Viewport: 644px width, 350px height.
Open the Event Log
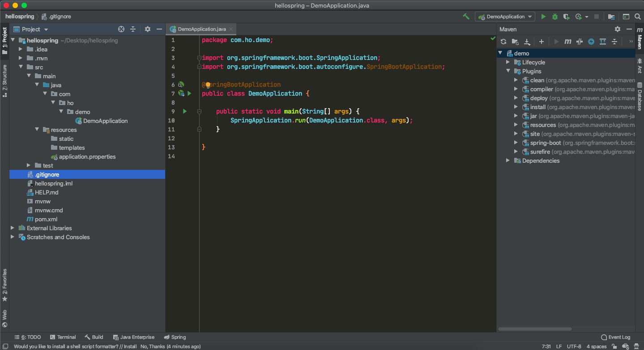pyautogui.click(x=615, y=337)
